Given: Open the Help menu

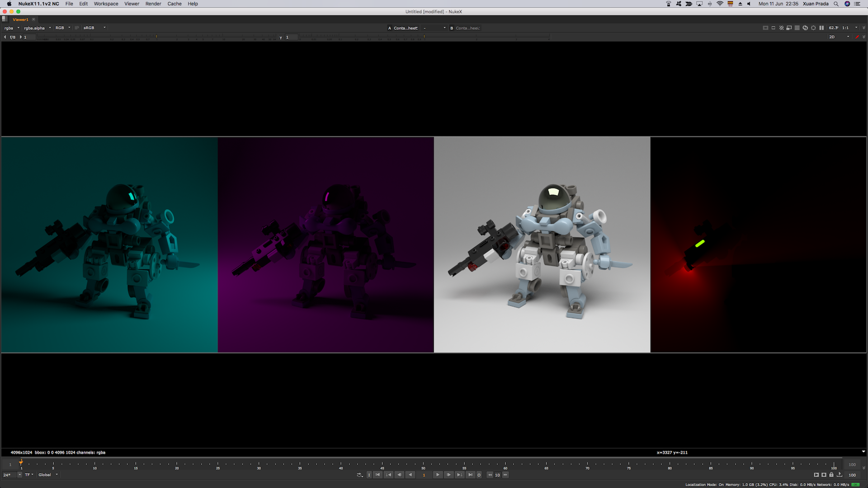Looking at the screenshot, I should pyautogui.click(x=193, y=4).
